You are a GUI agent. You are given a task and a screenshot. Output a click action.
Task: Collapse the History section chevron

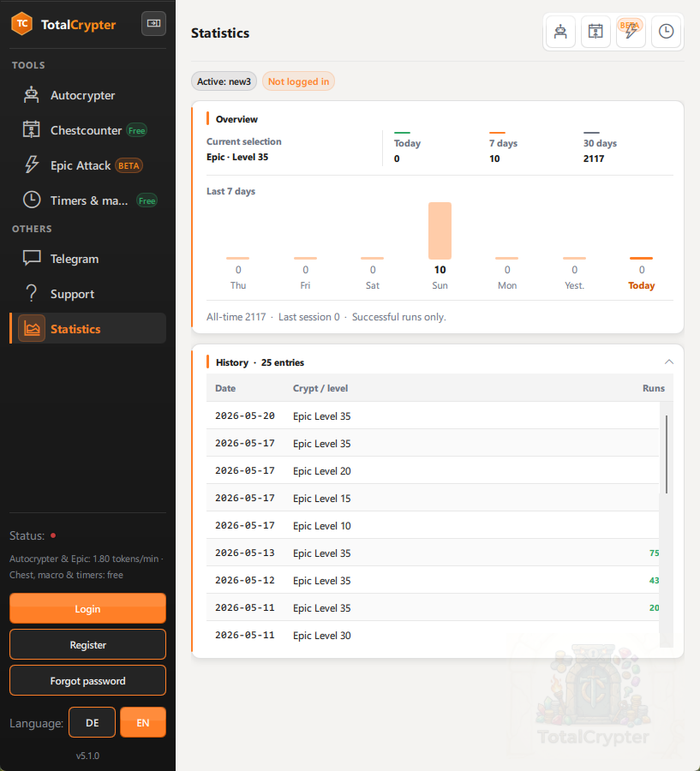[668, 362]
